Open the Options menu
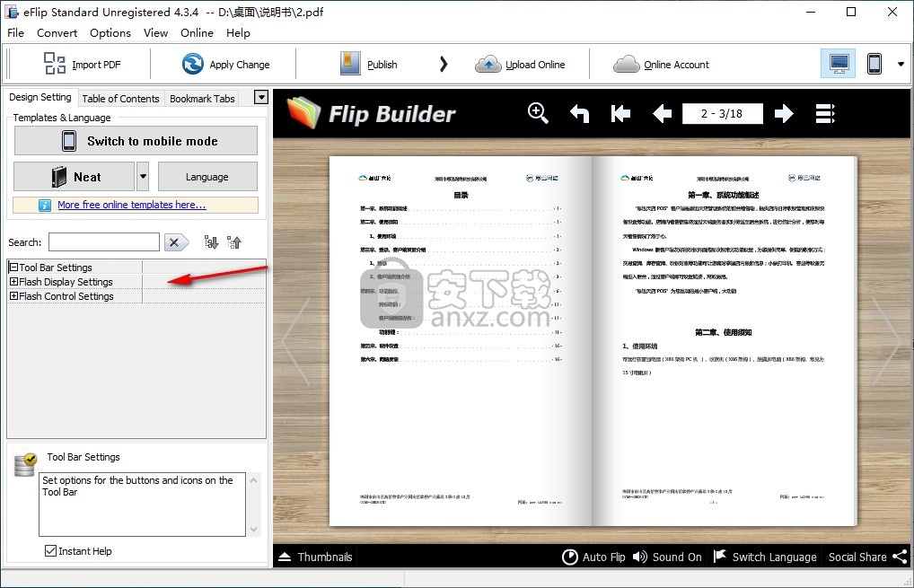 [x=110, y=32]
